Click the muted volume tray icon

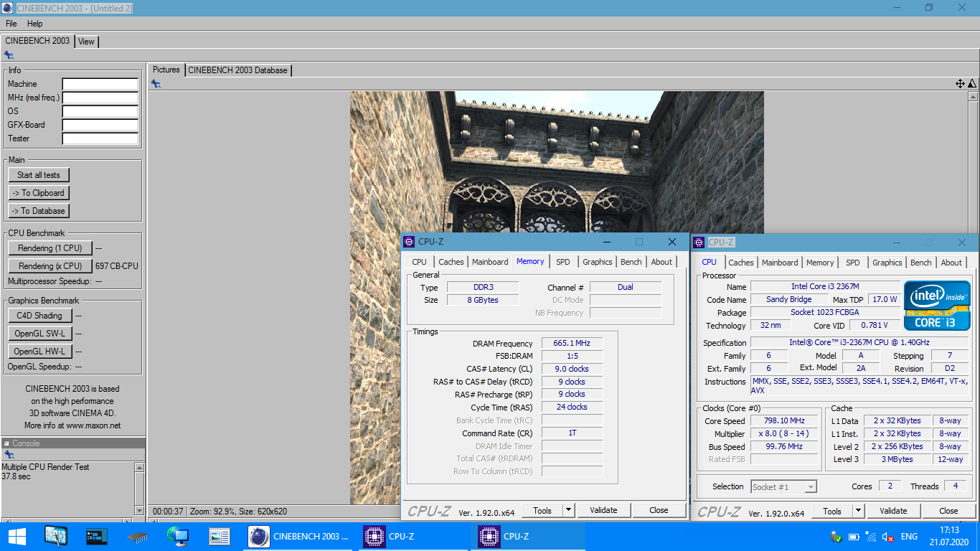coord(888,537)
